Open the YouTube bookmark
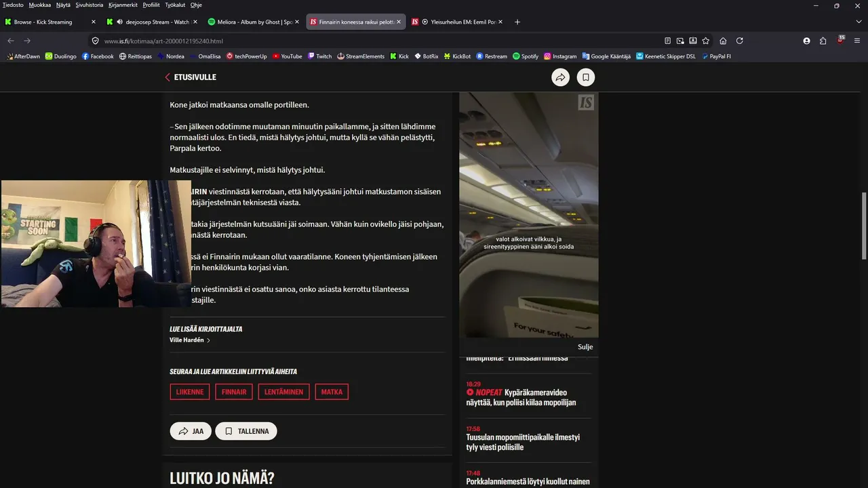Screen dimensions: 868x488 tap(288, 56)
